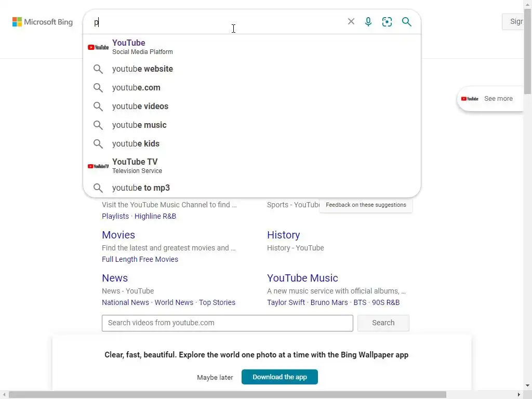Choose 'youtube kids' suggestion

tap(252, 143)
